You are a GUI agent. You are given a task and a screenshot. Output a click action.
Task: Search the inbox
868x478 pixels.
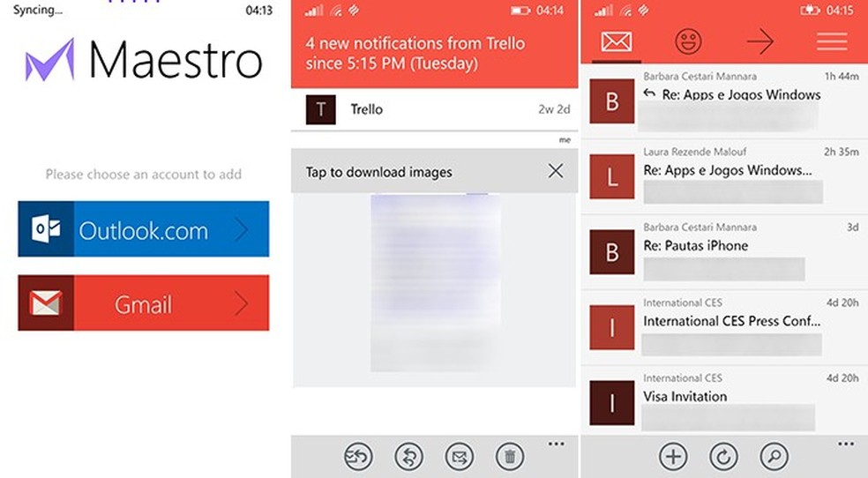point(774,457)
